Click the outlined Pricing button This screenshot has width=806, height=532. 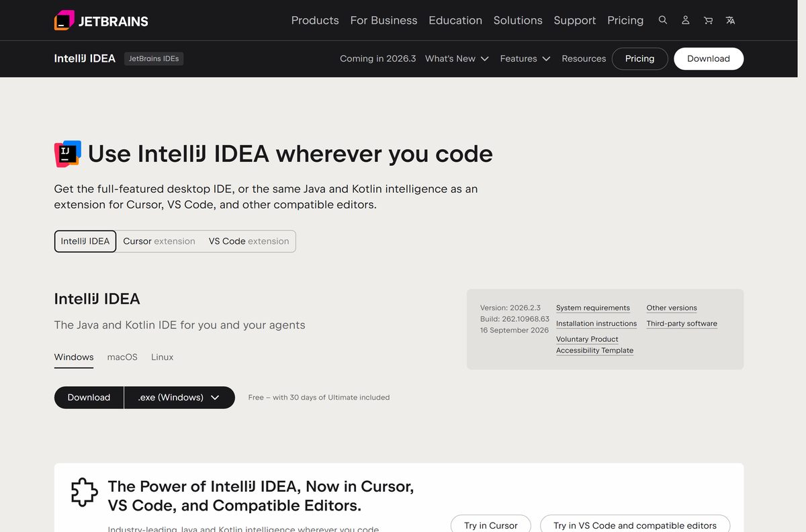tap(639, 58)
